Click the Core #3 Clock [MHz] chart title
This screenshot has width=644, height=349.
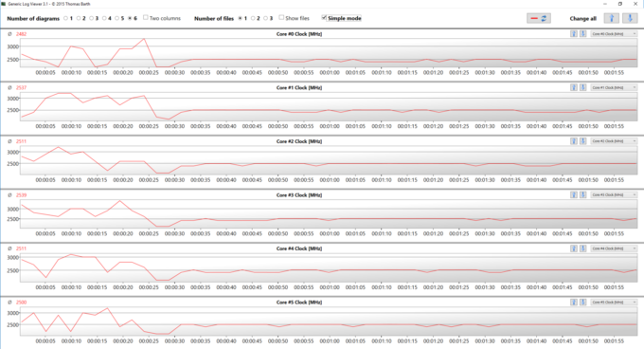pos(299,194)
